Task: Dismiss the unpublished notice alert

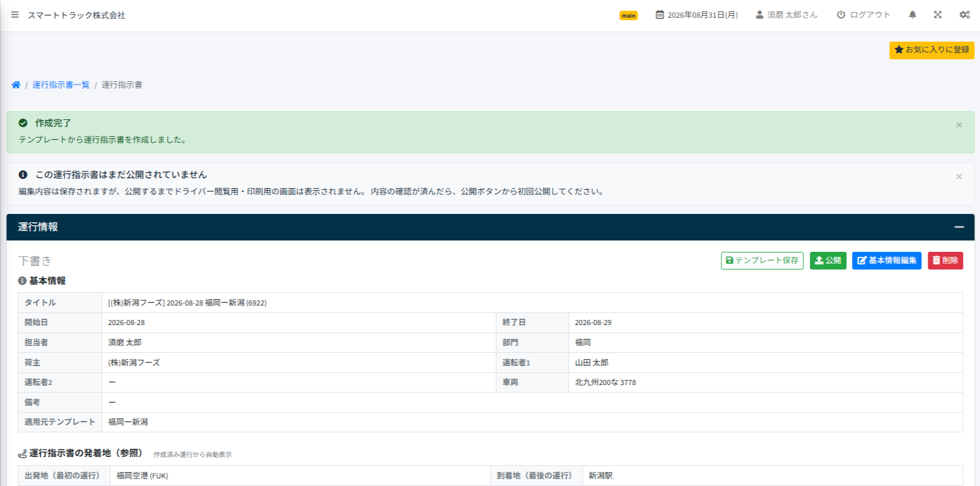Action: pos(959,176)
